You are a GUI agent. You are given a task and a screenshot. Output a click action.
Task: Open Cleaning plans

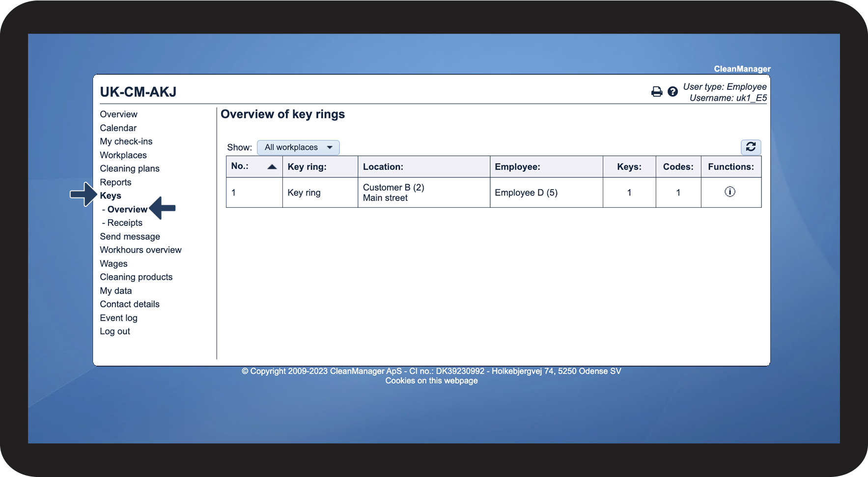(130, 168)
